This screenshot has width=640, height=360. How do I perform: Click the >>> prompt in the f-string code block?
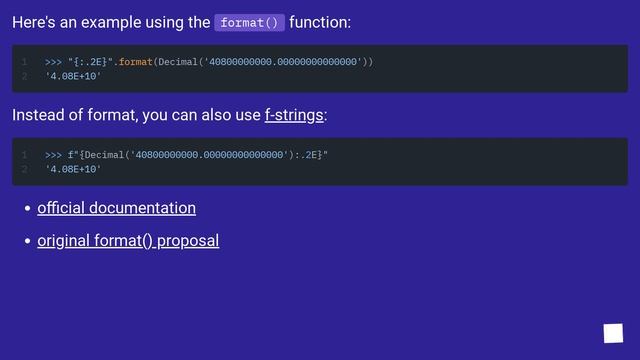click(x=53, y=155)
